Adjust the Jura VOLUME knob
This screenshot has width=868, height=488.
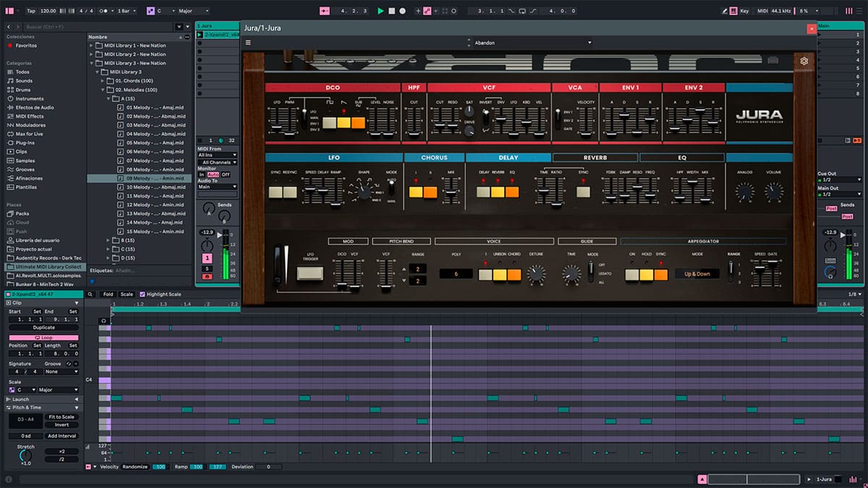(773, 192)
